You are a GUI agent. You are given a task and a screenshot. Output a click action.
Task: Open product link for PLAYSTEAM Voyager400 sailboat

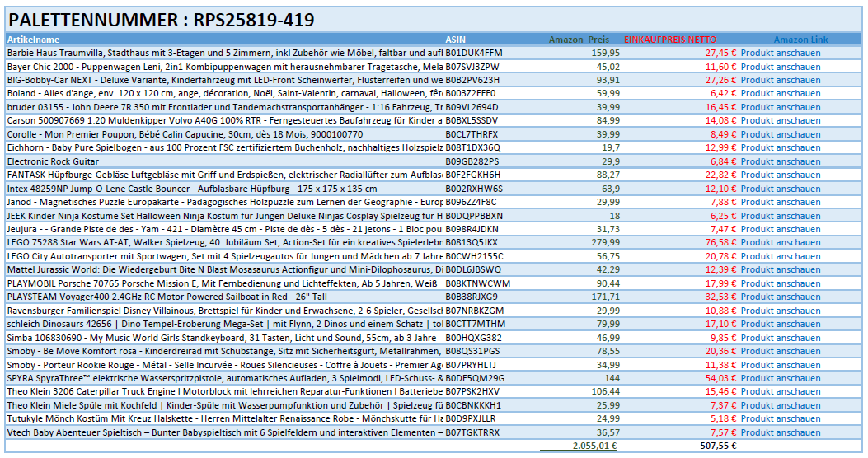pyautogui.click(x=780, y=297)
